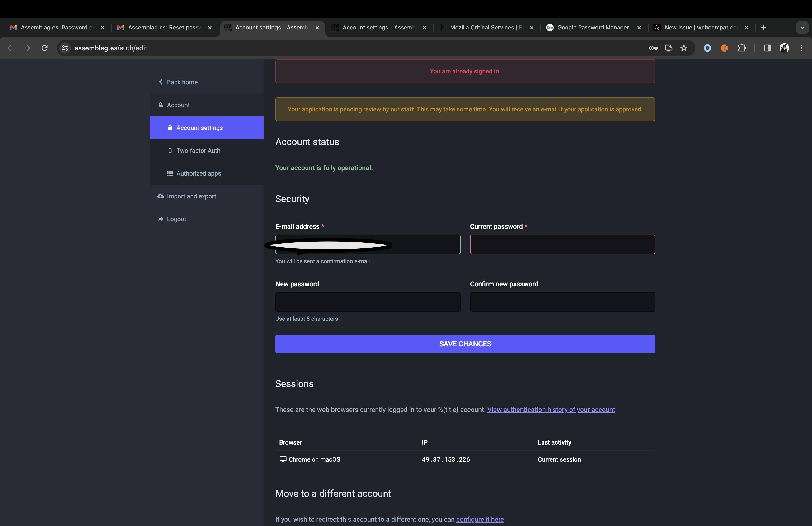Click the SAVE CHANGES button
The height and width of the screenshot is (526, 812).
coord(465,344)
